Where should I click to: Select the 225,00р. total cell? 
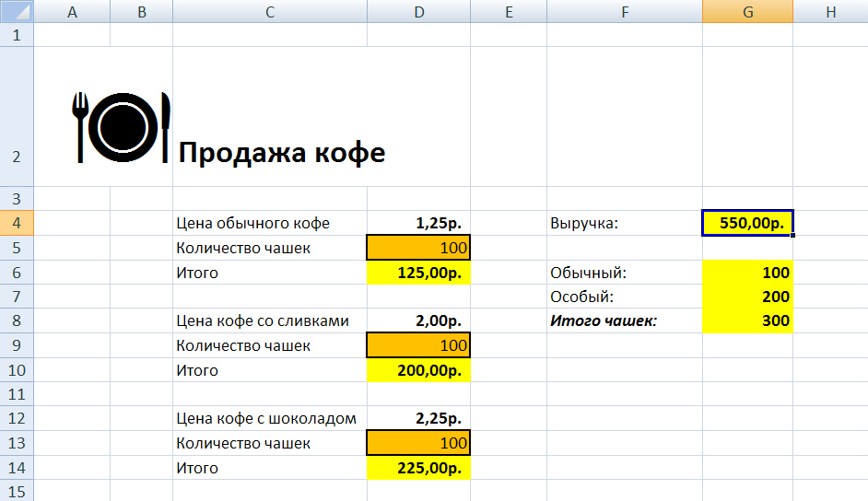419,468
